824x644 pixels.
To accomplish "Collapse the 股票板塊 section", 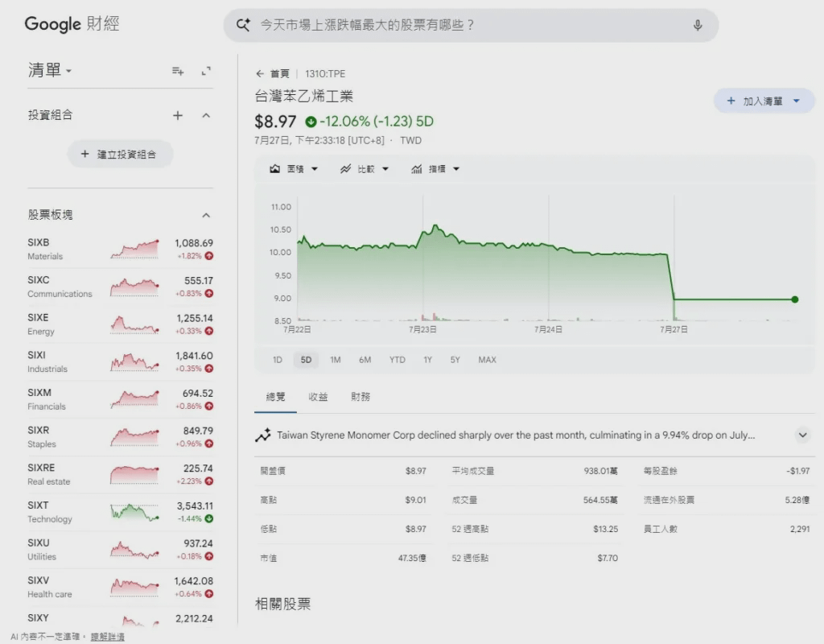I will point(206,215).
